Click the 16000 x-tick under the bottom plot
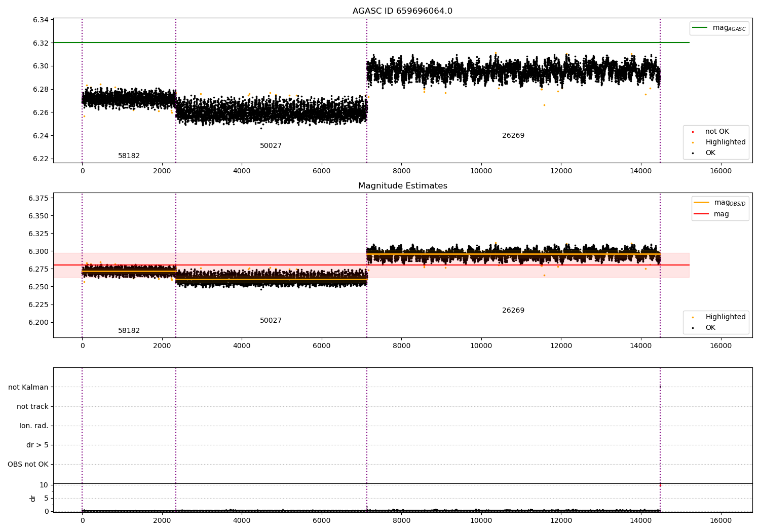Screen dimensions: 760x532 720,520
